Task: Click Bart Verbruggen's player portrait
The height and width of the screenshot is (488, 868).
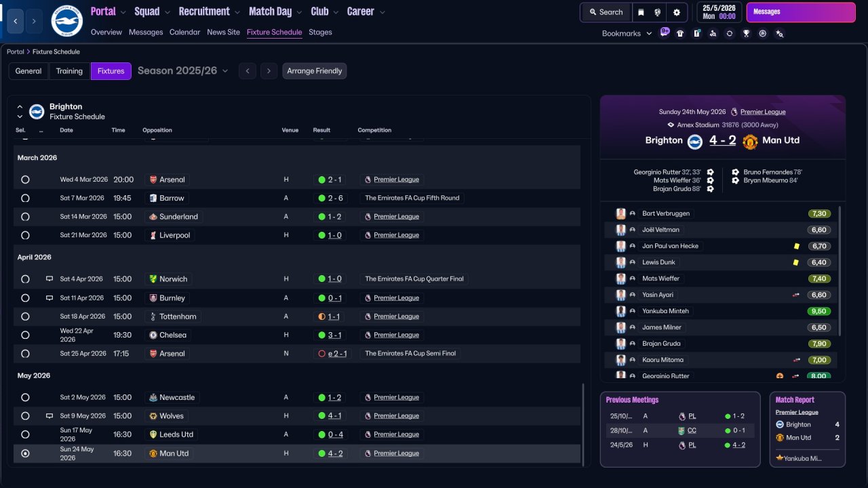Action: [x=620, y=213]
